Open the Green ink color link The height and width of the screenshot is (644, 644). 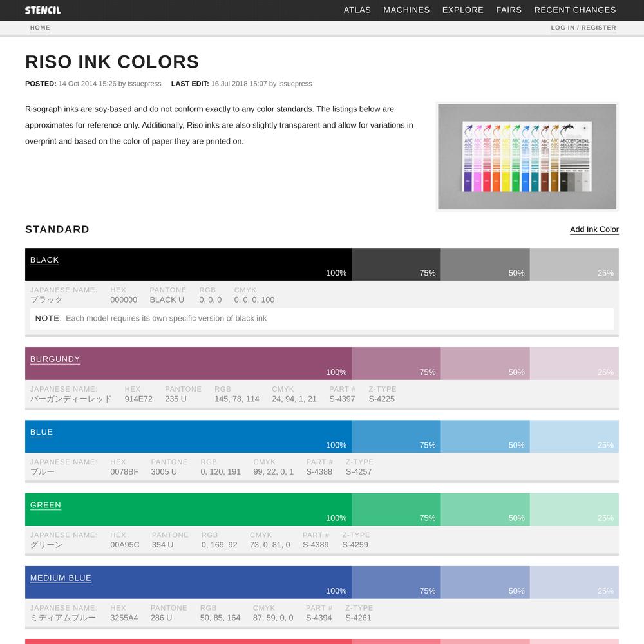(x=46, y=505)
